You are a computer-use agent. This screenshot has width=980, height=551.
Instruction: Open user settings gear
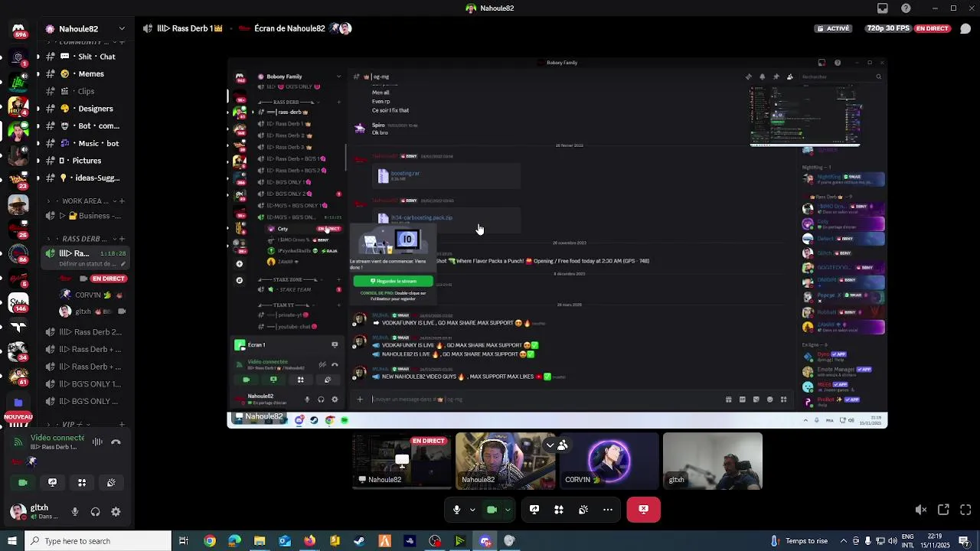click(116, 512)
